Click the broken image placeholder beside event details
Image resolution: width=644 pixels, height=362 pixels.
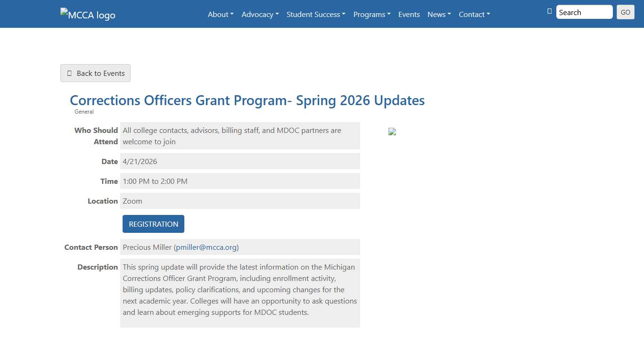pyautogui.click(x=392, y=132)
